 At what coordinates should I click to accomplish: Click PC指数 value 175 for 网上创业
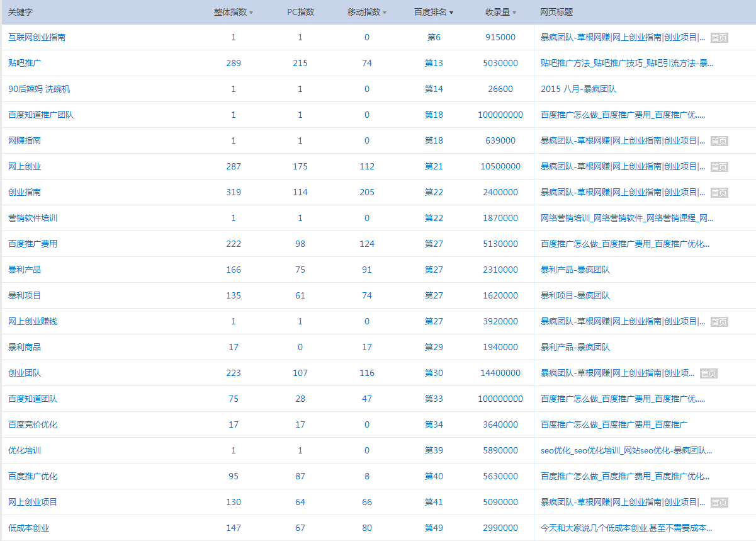(300, 166)
